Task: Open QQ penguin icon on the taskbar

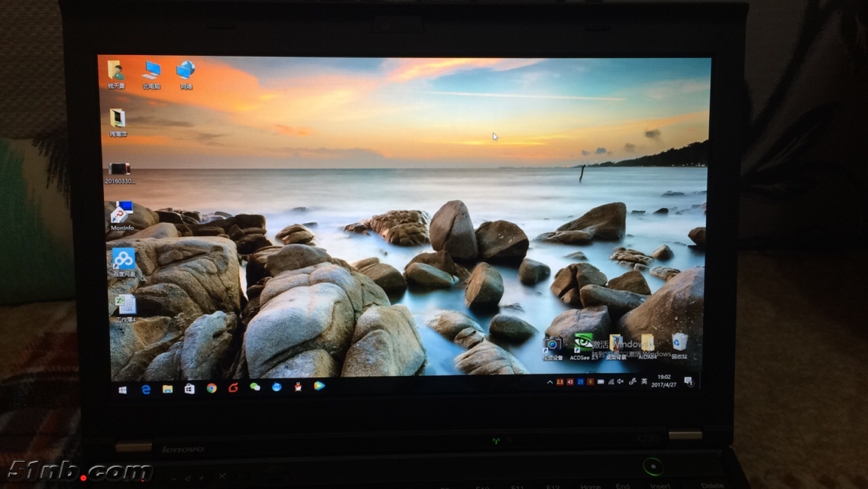Action: click(298, 387)
